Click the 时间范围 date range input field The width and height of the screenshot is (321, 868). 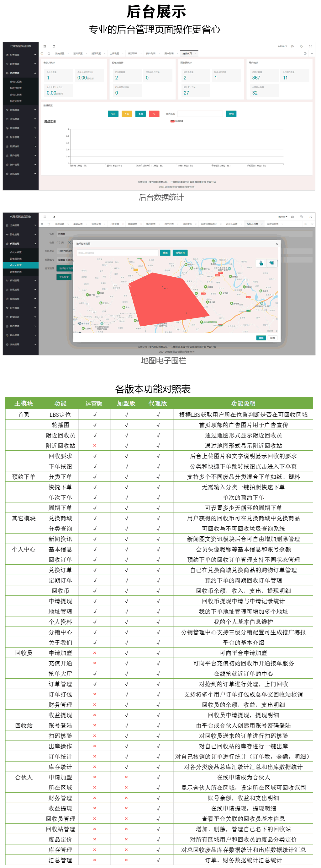[x=200, y=114]
